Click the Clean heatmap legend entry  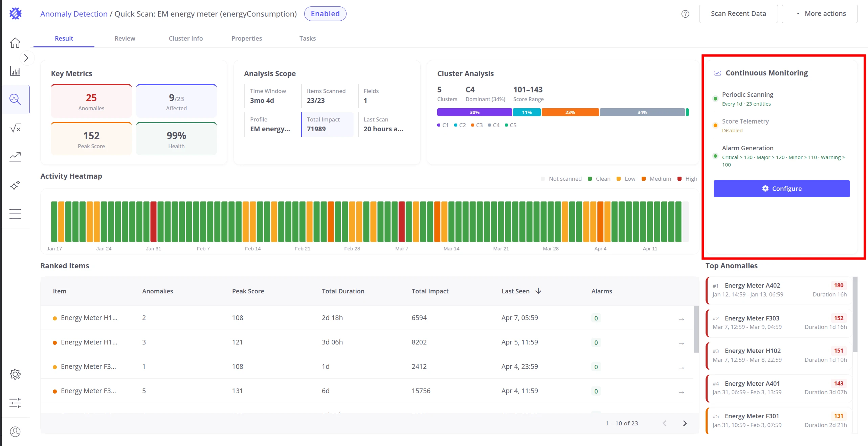[x=599, y=179]
